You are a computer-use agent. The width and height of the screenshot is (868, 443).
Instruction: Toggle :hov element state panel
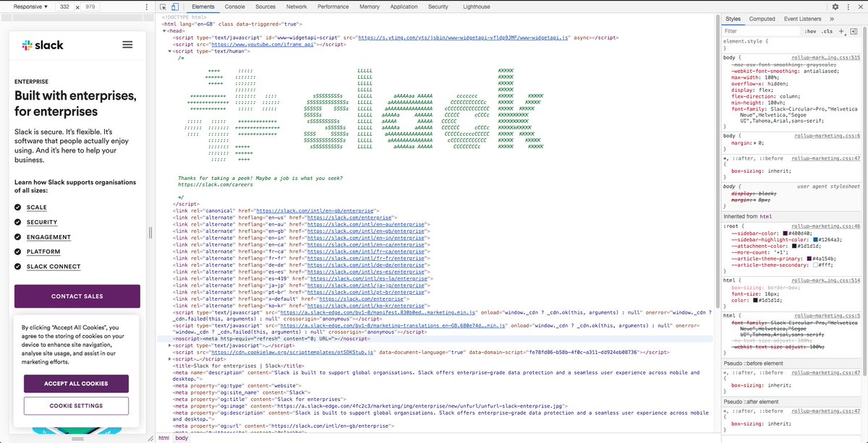[810, 31]
